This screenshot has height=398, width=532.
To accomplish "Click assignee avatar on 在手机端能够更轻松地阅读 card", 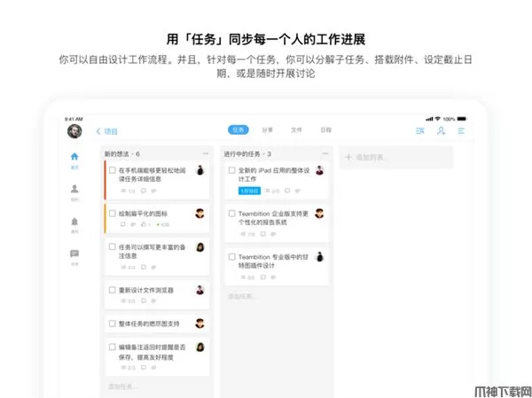I will pyautogui.click(x=200, y=170).
